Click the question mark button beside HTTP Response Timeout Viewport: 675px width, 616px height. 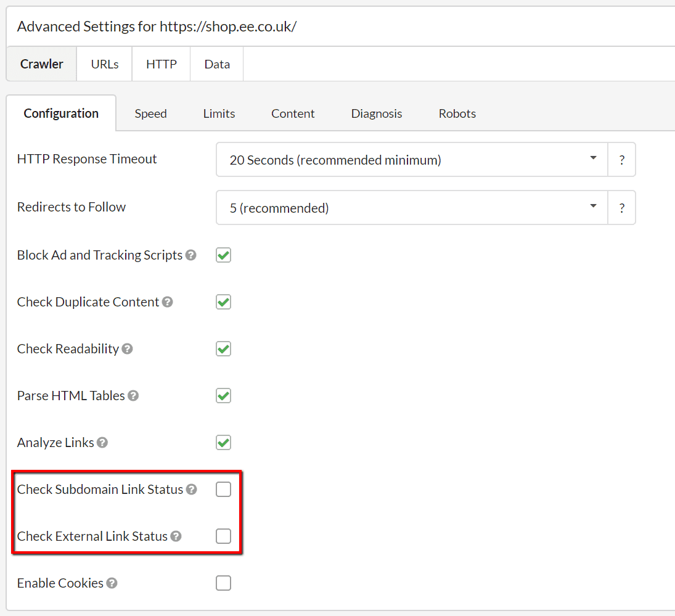point(622,159)
